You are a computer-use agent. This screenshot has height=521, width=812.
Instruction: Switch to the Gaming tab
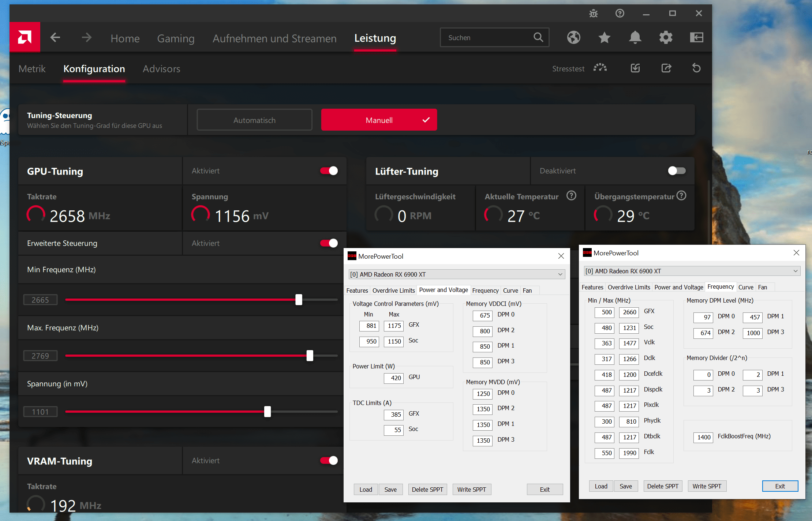(176, 38)
